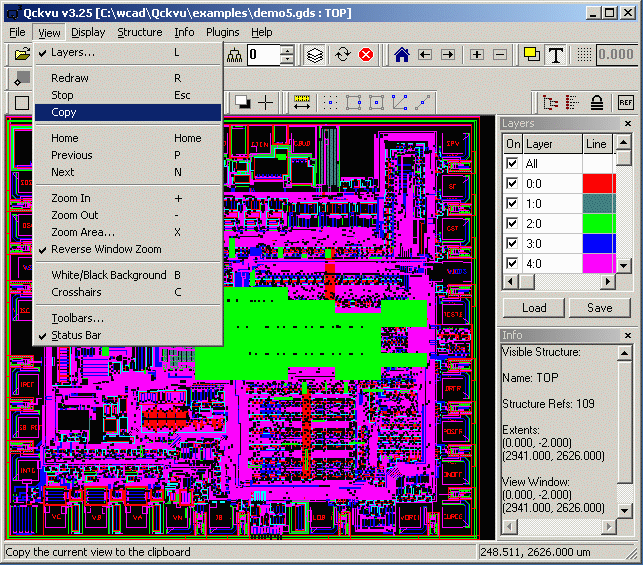Open the Structure menu
The image size is (643, 565).
point(140,32)
